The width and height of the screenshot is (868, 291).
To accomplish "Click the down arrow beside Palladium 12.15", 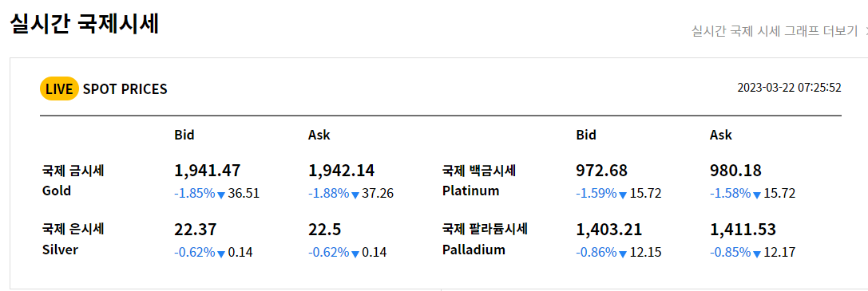I will point(624,254).
